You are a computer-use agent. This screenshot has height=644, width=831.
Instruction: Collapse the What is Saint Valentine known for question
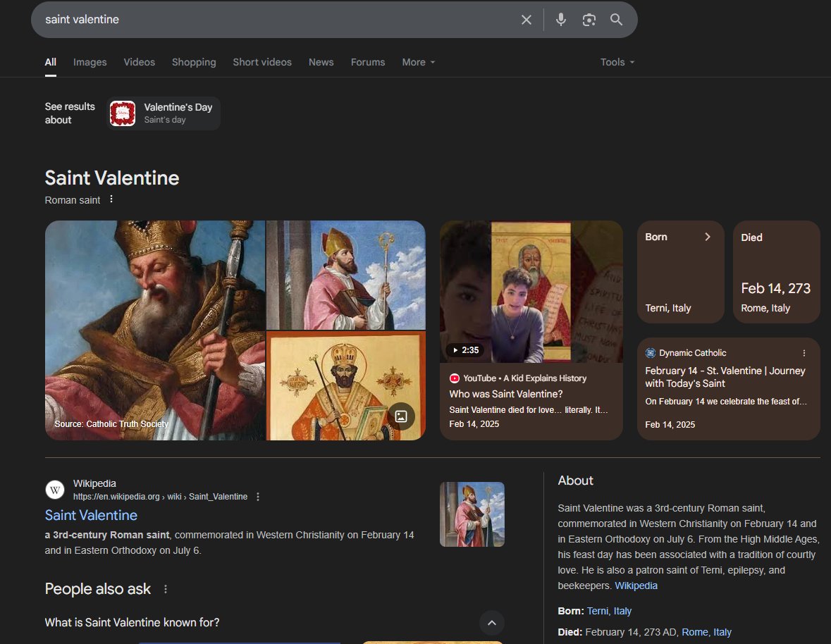pos(492,623)
